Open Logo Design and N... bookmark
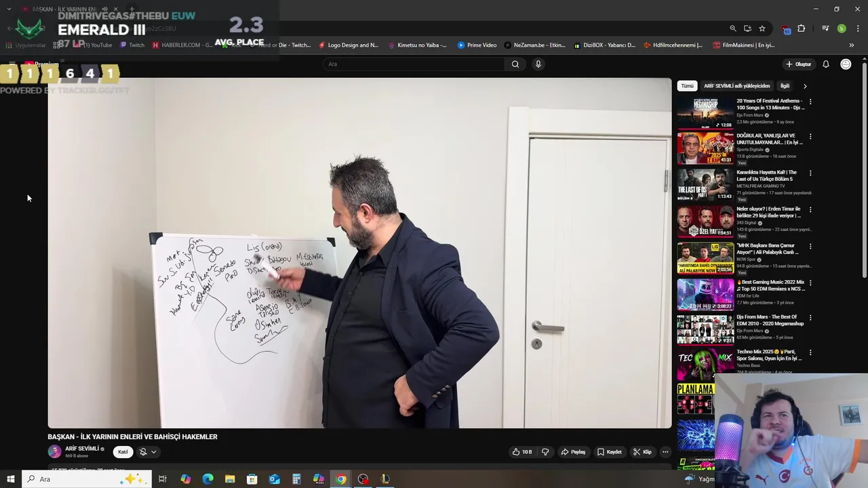The height and width of the screenshot is (488, 868). point(349,45)
